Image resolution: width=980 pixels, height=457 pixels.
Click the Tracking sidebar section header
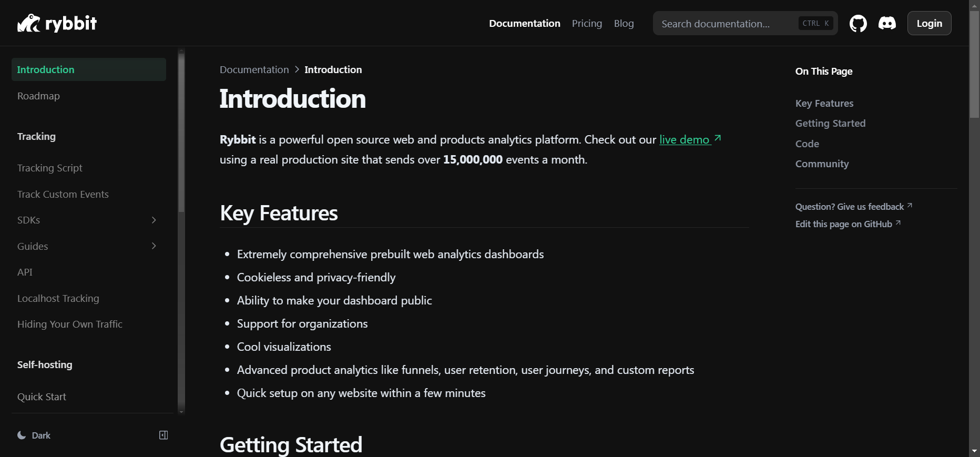(x=36, y=136)
